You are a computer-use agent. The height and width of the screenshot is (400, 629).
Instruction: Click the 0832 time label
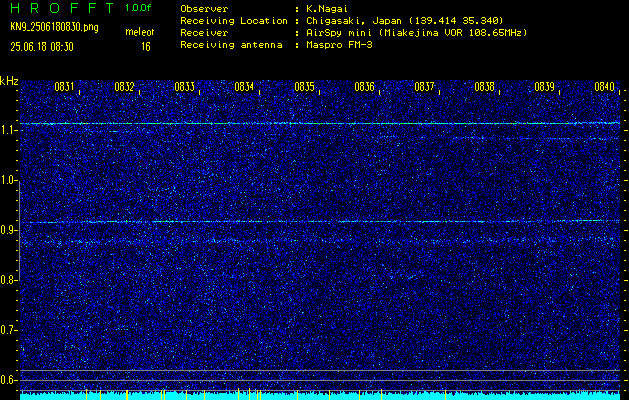(x=124, y=87)
